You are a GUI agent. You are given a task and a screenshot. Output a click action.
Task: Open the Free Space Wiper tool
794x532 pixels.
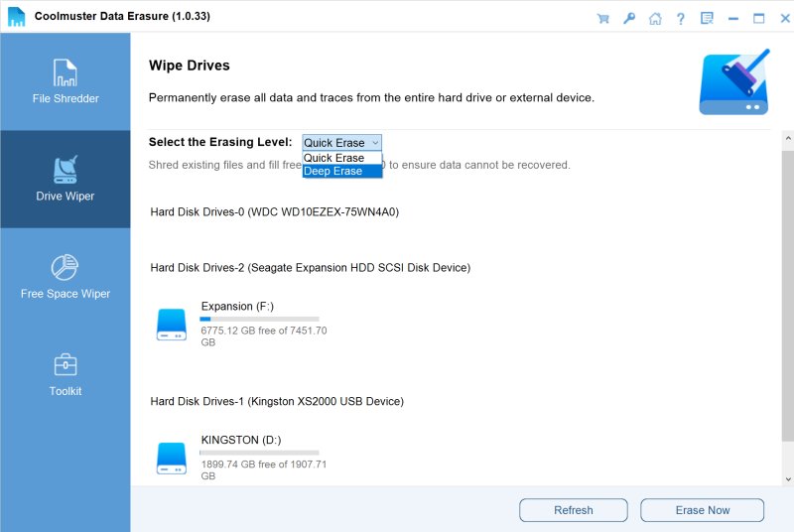[66, 276]
